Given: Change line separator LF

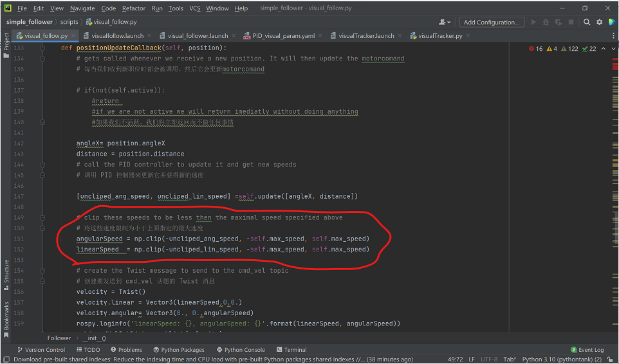Looking at the screenshot, I should 472,359.
